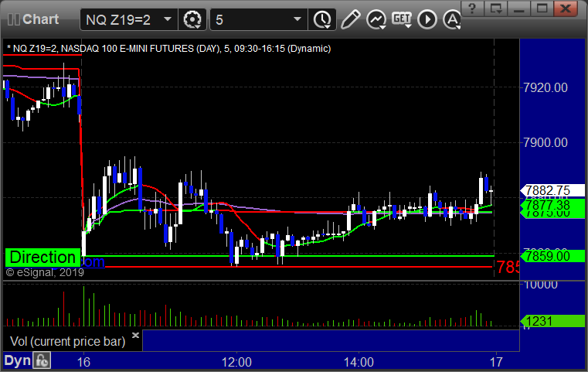The width and height of the screenshot is (588, 372).
Task: Click the bar replay play icon
Action: tap(427, 19)
